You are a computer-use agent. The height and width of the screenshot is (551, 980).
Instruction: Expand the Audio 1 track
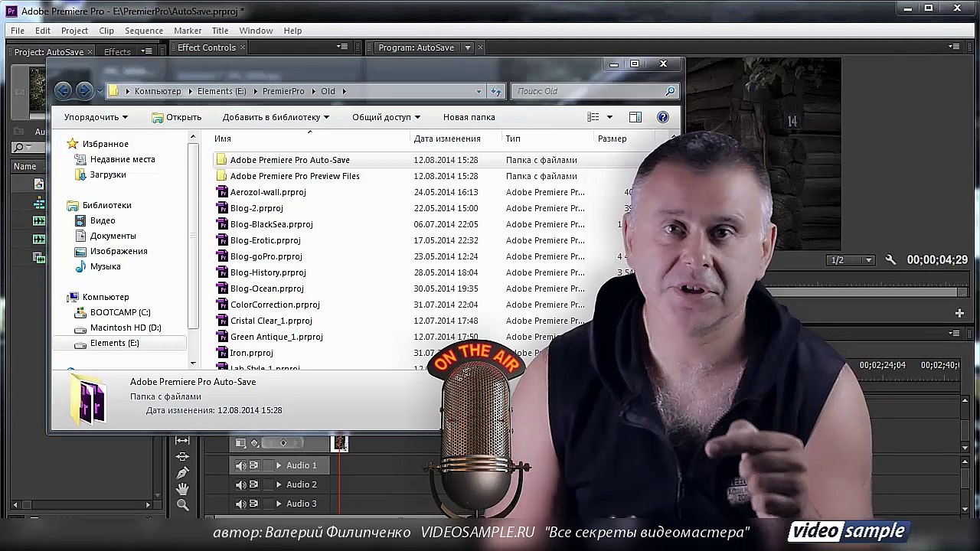click(279, 465)
